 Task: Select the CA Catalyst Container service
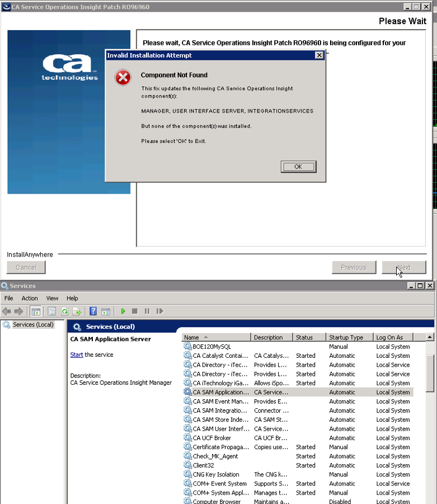[298, 356]
